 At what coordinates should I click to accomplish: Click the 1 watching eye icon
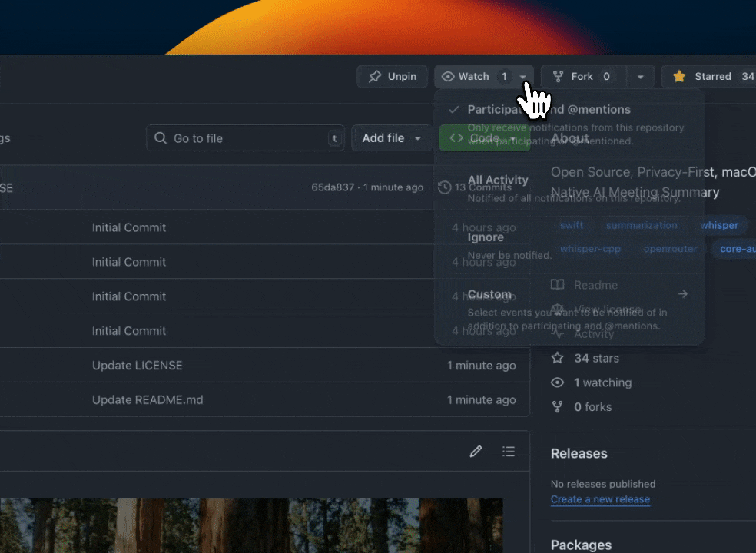pos(558,382)
